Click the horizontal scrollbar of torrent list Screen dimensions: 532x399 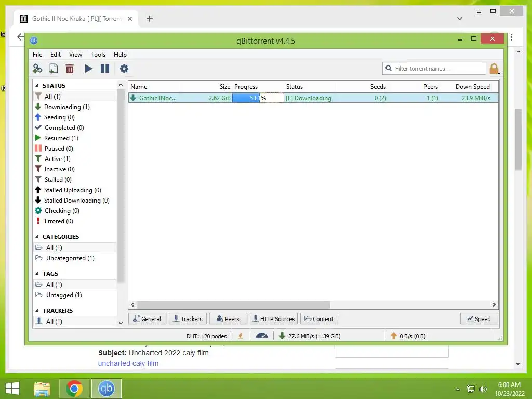pyautogui.click(x=233, y=304)
